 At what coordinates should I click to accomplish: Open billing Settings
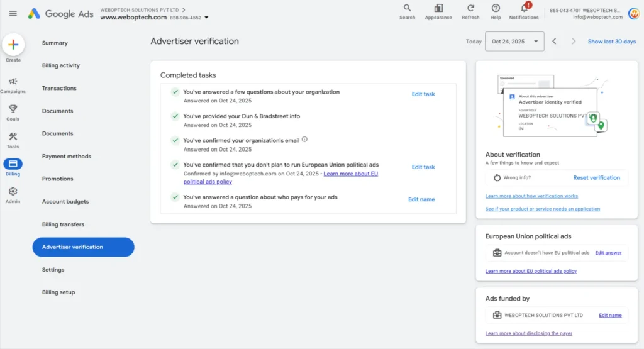(53, 270)
